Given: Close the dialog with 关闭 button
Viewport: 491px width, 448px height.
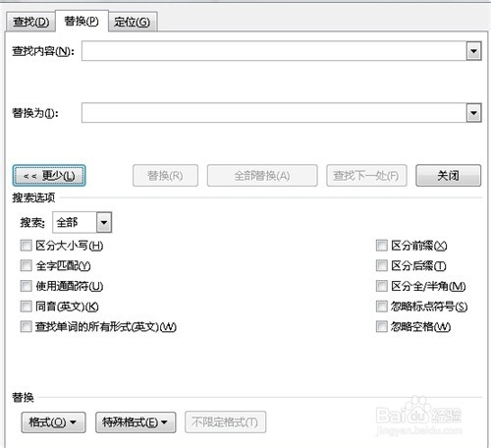Looking at the screenshot, I should [x=448, y=176].
